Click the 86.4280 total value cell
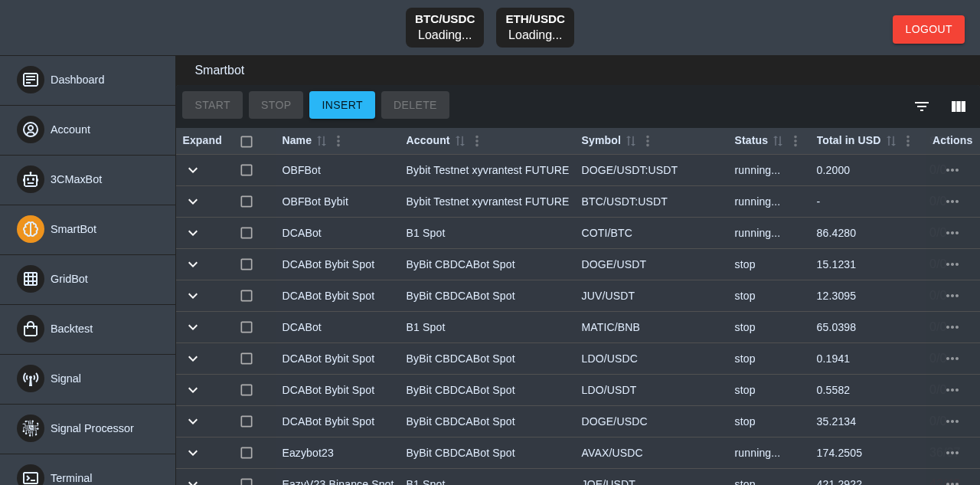Viewport: 980px width, 485px height. tap(836, 233)
